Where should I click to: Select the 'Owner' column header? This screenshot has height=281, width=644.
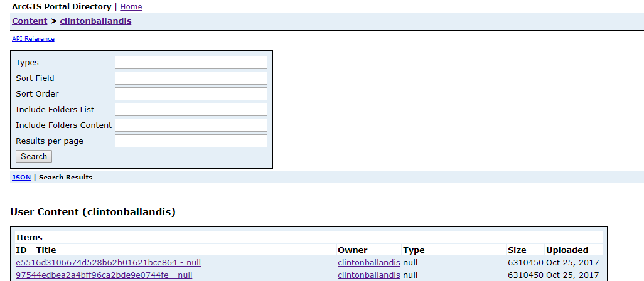(352, 250)
